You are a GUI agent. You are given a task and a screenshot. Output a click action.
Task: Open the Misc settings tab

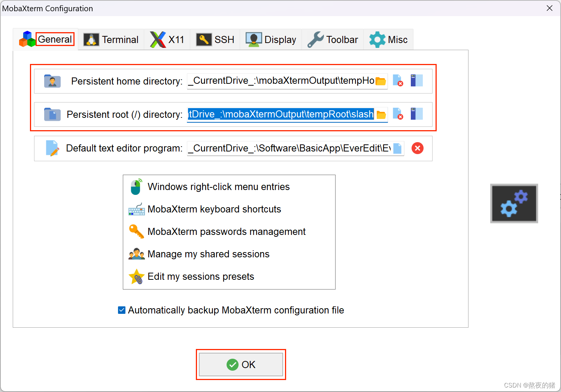(x=388, y=39)
